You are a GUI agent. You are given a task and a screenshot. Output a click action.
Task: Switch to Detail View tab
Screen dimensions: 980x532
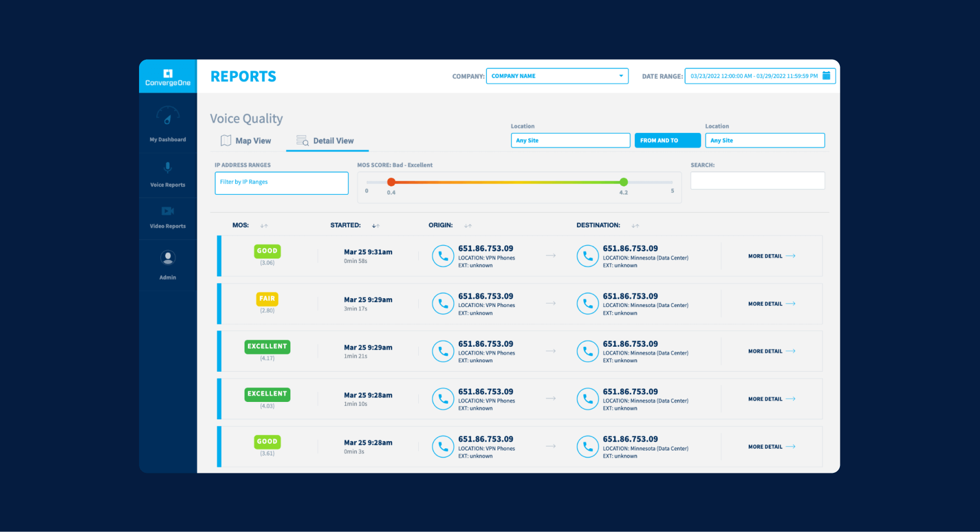click(x=327, y=141)
